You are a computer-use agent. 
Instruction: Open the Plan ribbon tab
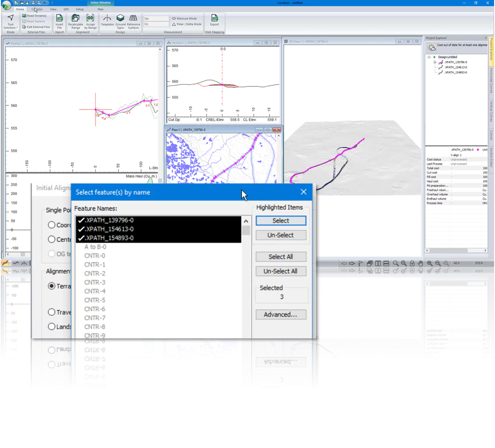tap(100, 9)
